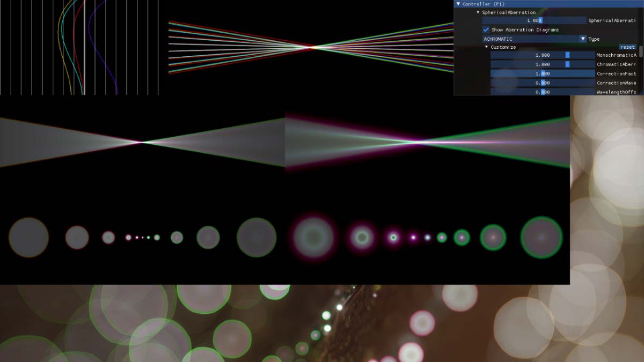
Task: Open the ACHROMATIC Type dropdown
Action: coord(583,39)
